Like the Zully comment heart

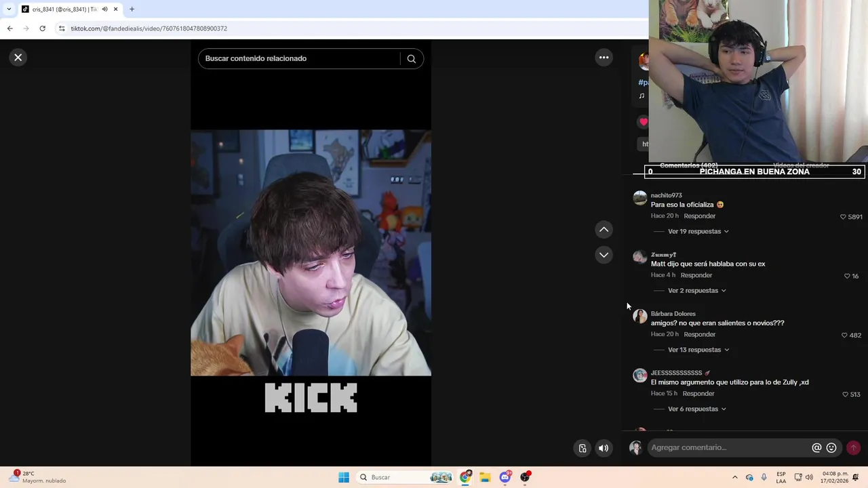coord(845,394)
